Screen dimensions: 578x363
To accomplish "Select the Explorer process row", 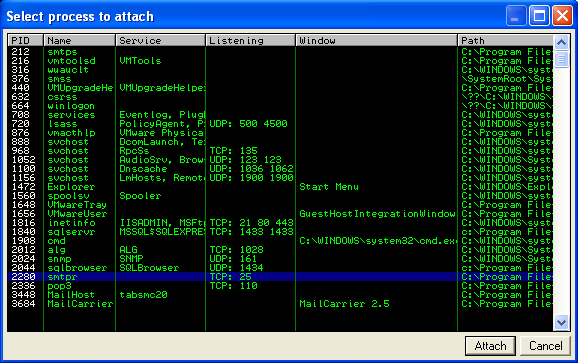I will pos(280,187).
